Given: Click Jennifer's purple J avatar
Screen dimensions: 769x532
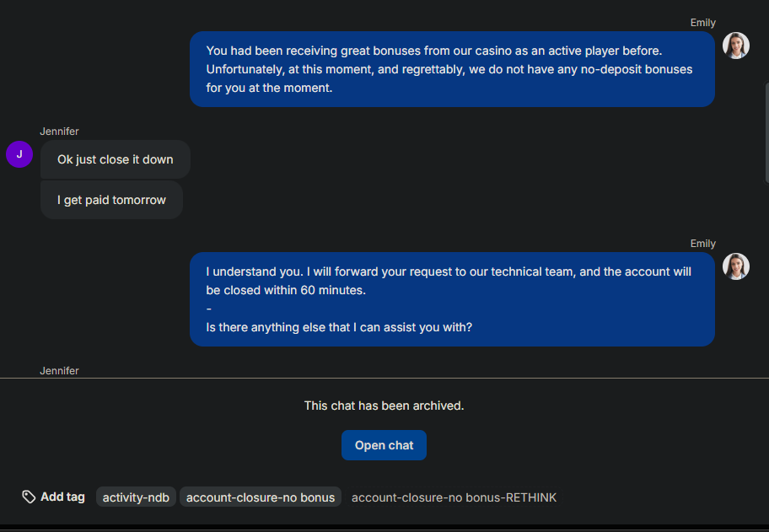Looking at the screenshot, I should point(19,154).
